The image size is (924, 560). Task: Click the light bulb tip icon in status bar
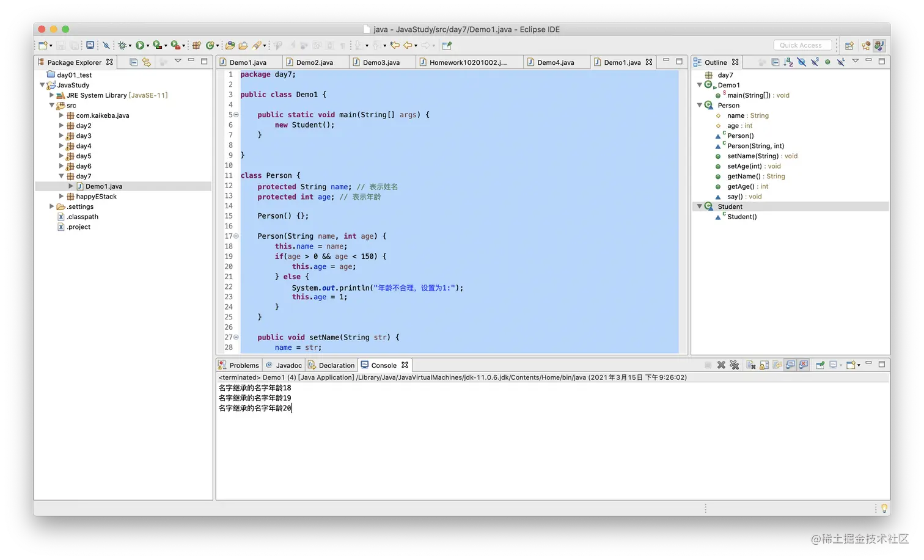[x=884, y=508]
